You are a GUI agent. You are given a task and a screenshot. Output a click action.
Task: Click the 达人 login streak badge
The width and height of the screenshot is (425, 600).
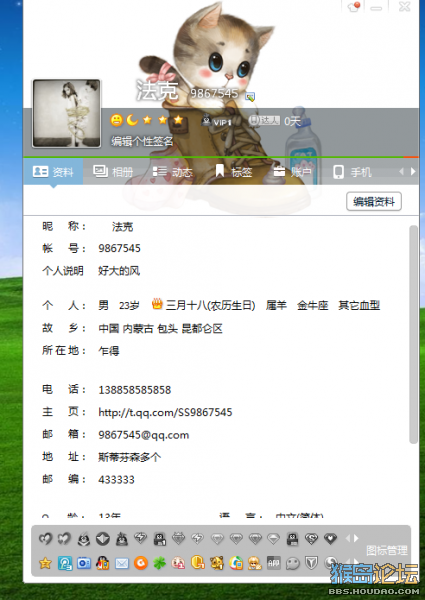(x=265, y=121)
